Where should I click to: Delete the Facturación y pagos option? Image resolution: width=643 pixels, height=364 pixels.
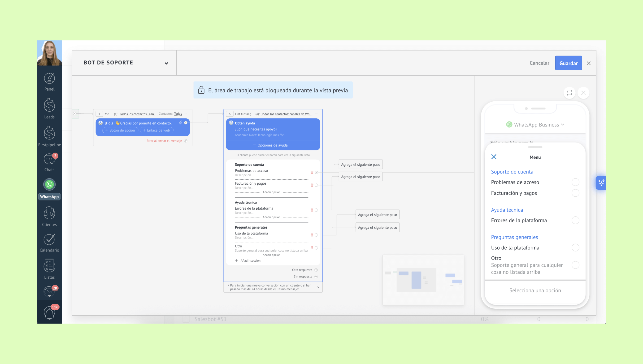[312, 185]
